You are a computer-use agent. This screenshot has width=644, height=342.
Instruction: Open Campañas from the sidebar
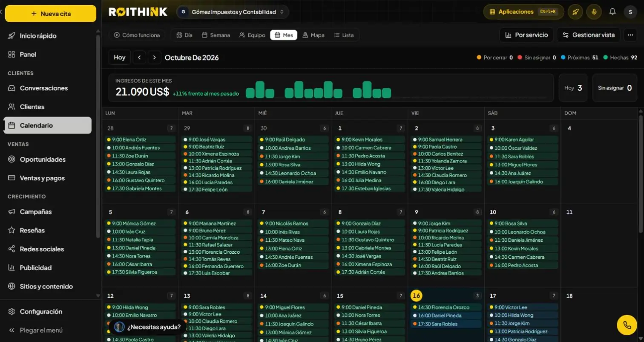click(36, 212)
